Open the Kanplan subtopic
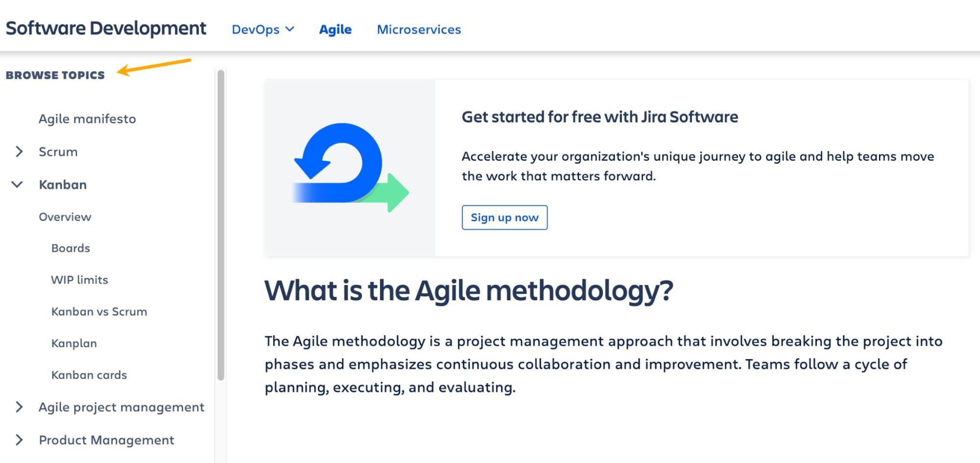Image resolution: width=980 pixels, height=463 pixels. 74,343
